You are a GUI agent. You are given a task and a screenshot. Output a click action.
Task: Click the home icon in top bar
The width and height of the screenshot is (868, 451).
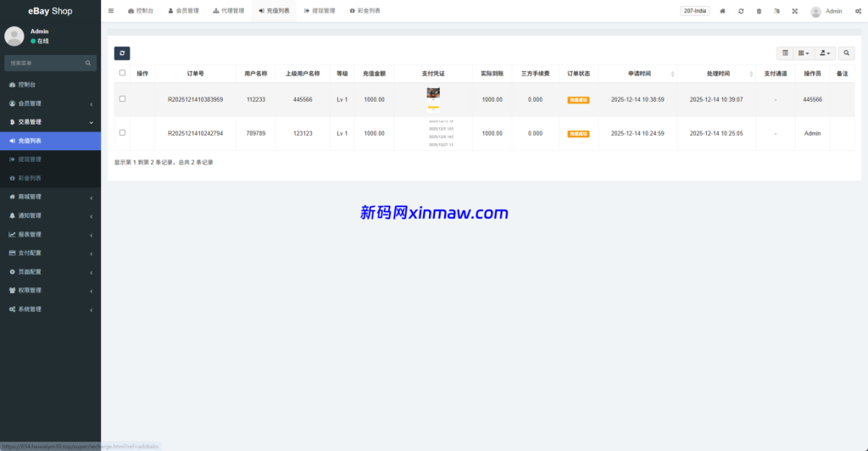click(x=722, y=11)
